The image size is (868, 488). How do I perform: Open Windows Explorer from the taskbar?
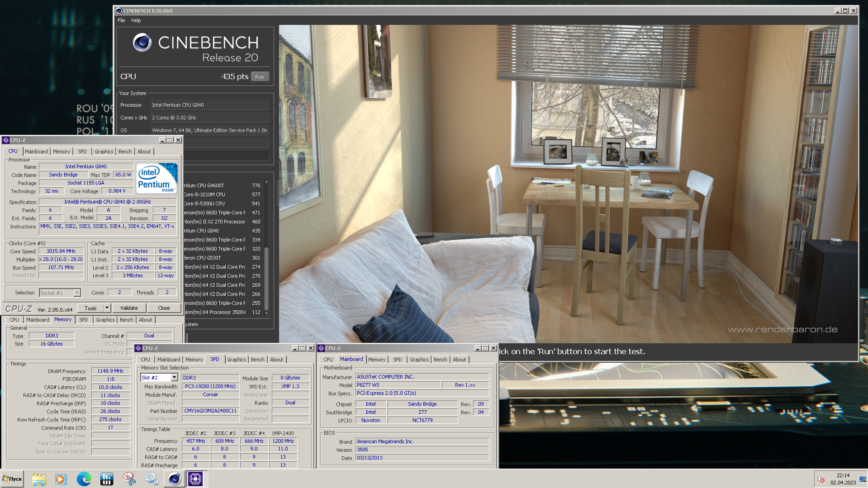coord(39,479)
